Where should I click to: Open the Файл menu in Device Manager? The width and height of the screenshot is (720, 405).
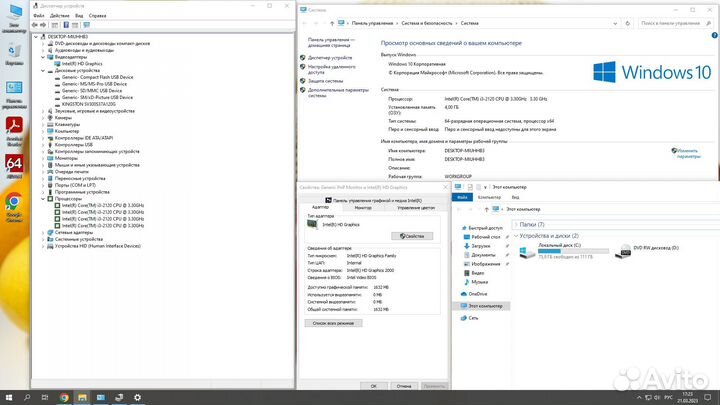39,16
